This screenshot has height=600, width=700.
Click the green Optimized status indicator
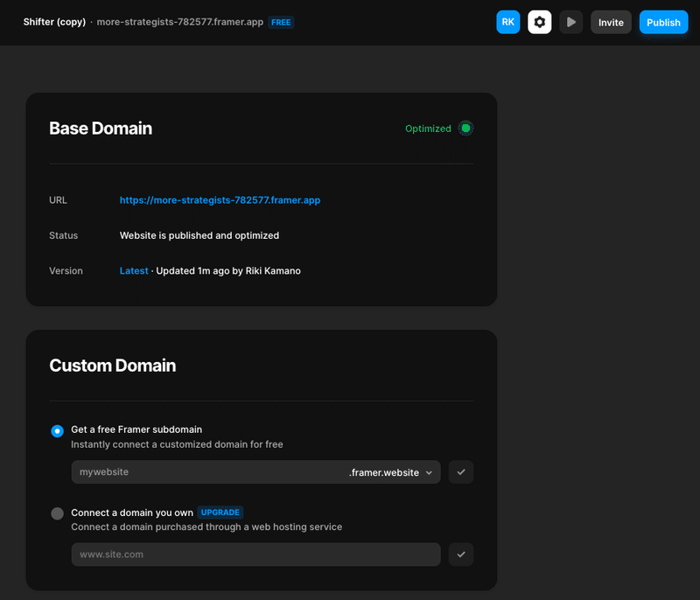465,129
